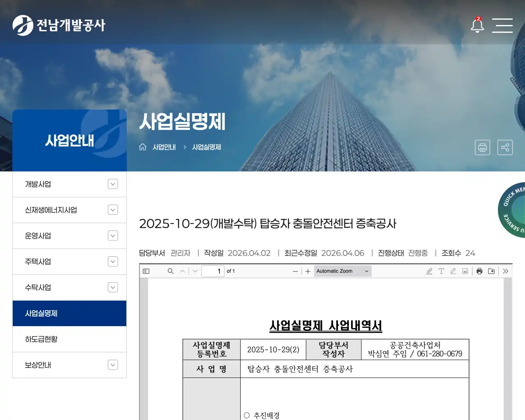Select the PDF text annotation tool
This screenshot has height=420, width=525.
(441, 271)
